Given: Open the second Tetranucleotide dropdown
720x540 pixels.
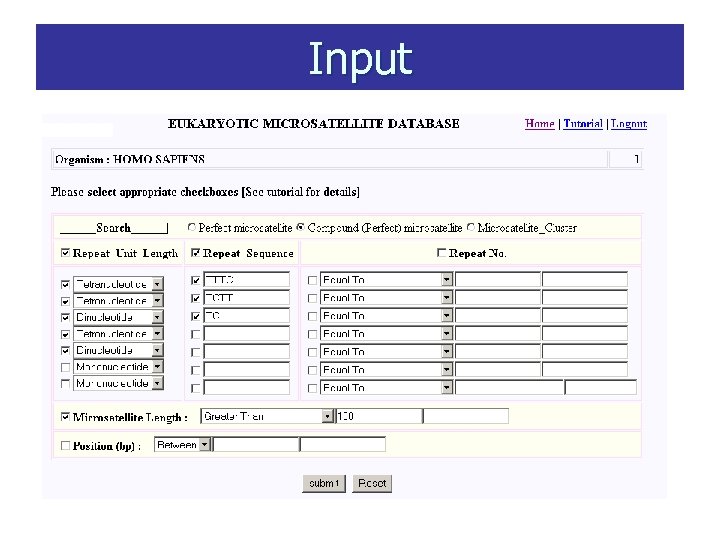Looking at the screenshot, I should (x=118, y=301).
